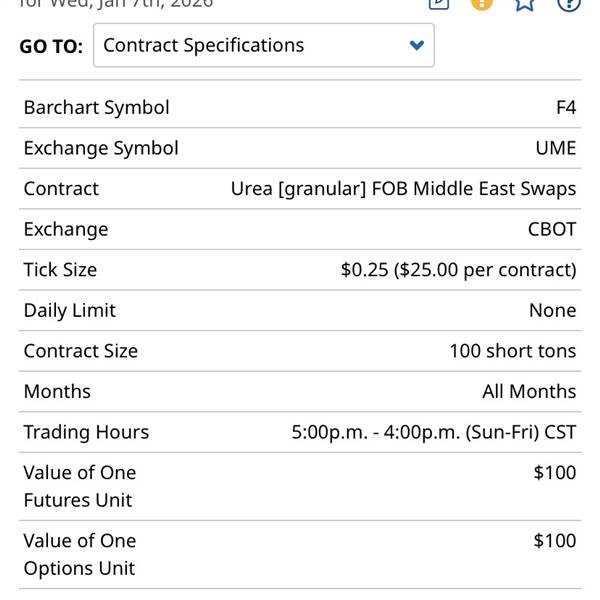Click the Barchart Symbol value F4
600x600 pixels.
[x=565, y=107]
